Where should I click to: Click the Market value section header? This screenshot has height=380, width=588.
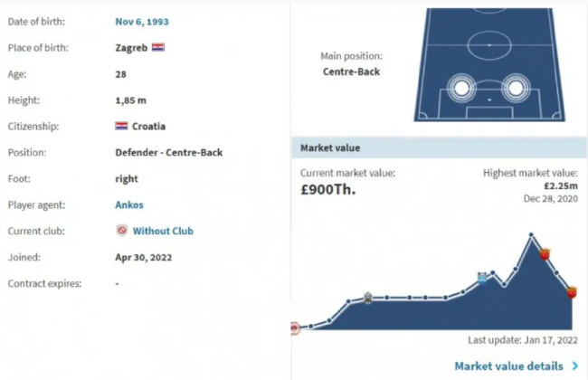tap(439, 147)
